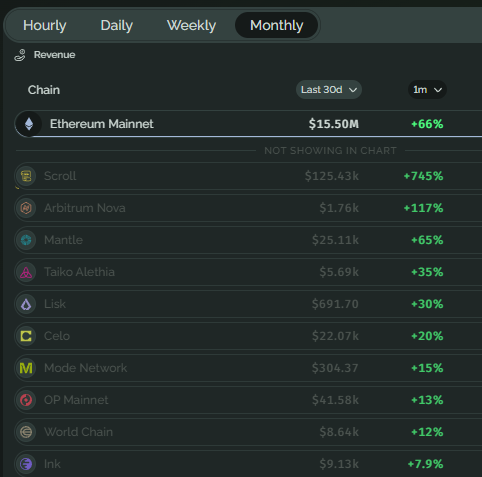Click the NOT SHOWING IN CHART label
Viewport: 482px width, 477px height.
330,151
